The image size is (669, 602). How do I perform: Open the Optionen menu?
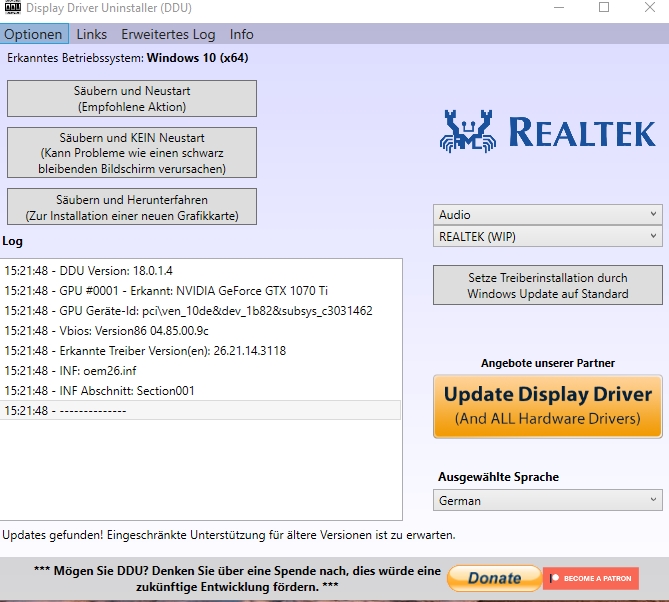(34, 34)
